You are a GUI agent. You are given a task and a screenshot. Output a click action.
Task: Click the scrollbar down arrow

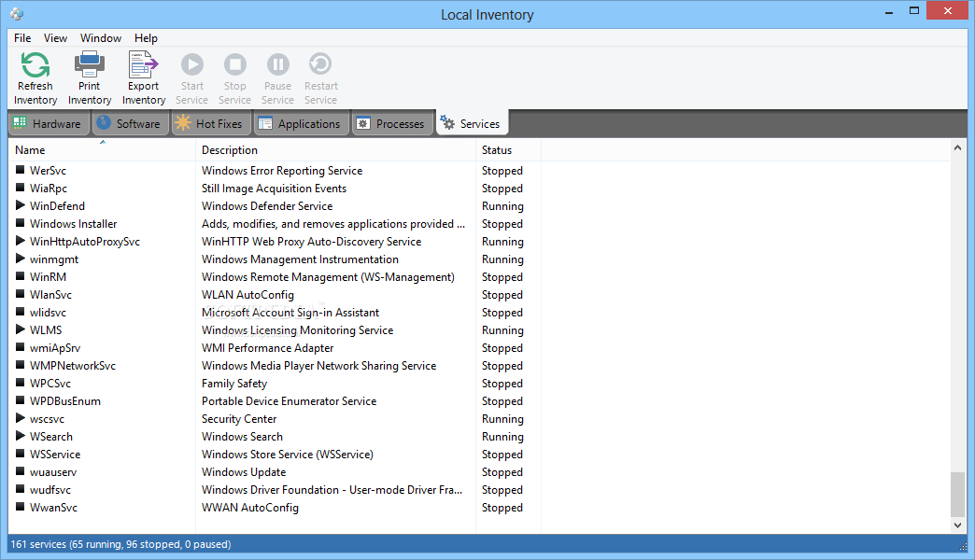click(x=957, y=525)
